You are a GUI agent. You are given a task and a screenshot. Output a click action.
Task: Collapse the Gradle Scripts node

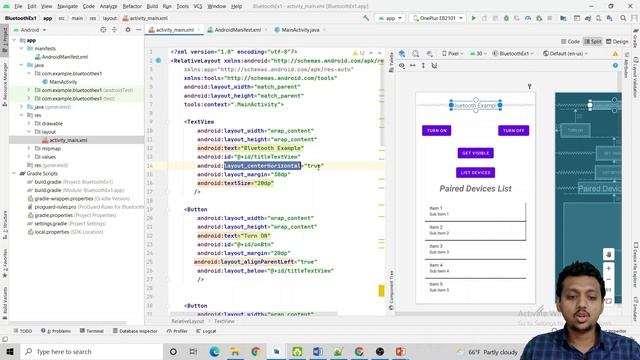(x=14, y=173)
